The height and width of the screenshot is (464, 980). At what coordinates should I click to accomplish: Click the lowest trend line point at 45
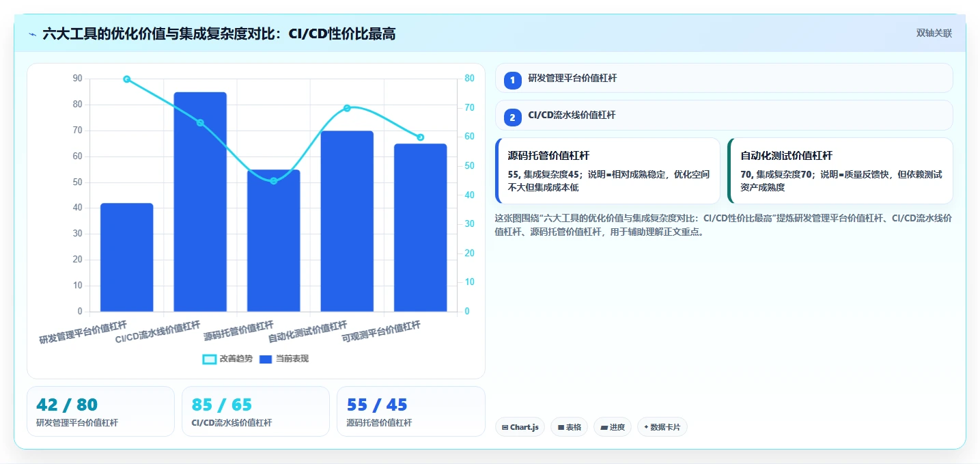tap(274, 181)
